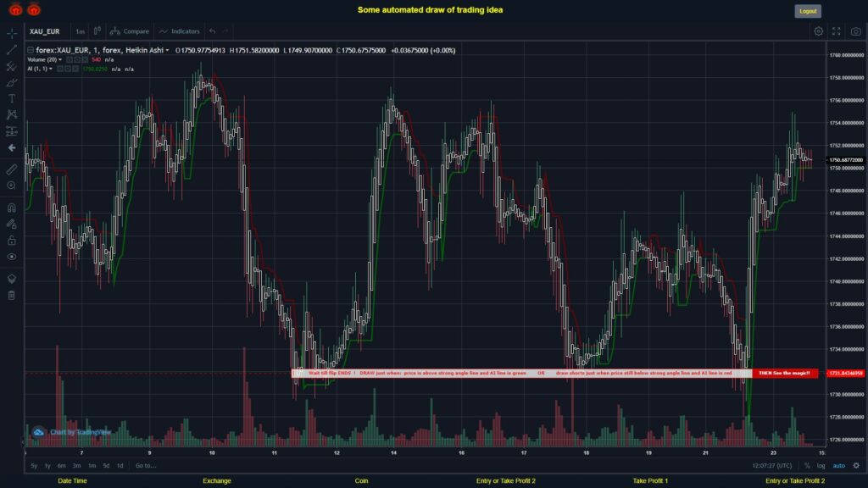Collapse the chart legend with the minus box

31,50
